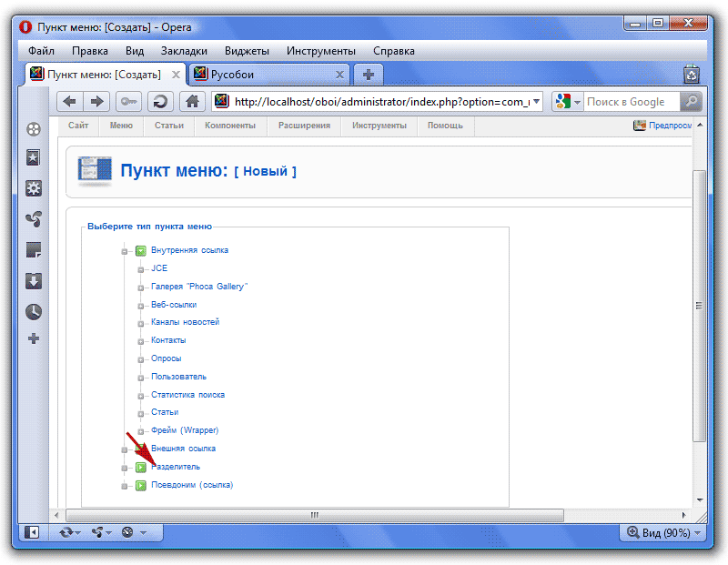Screen dimensions: 728x565
Task: Collapse the Внутренняя ссылка tree node
Action: point(126,250)
